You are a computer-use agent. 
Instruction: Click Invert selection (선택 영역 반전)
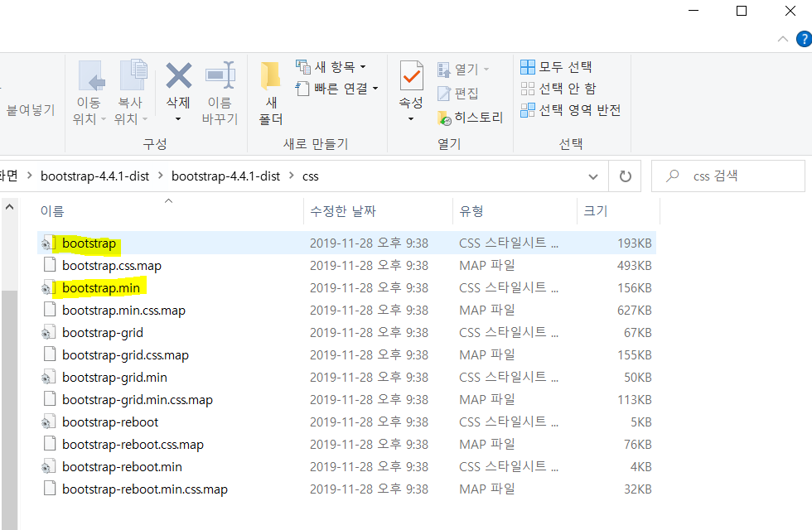[570, 110]
